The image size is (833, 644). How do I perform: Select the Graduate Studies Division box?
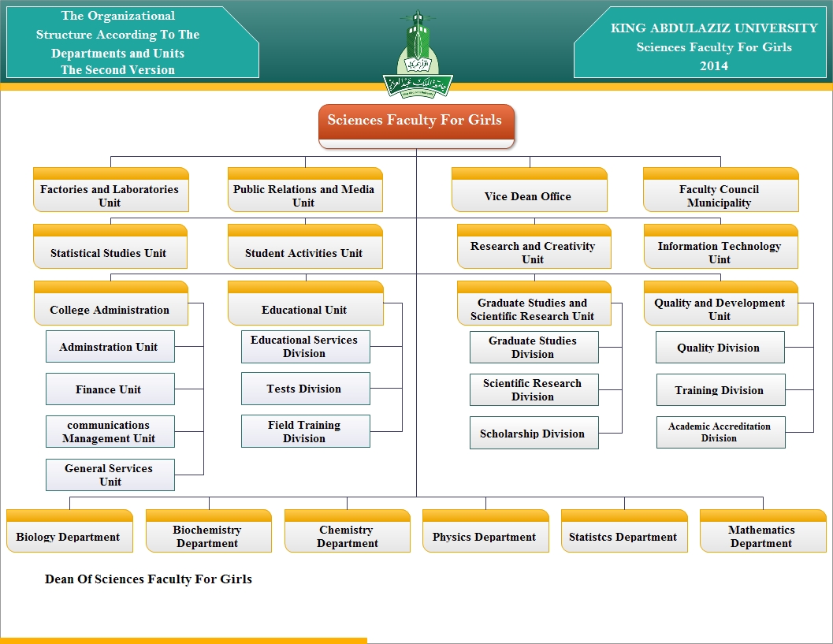coord(534,347)
